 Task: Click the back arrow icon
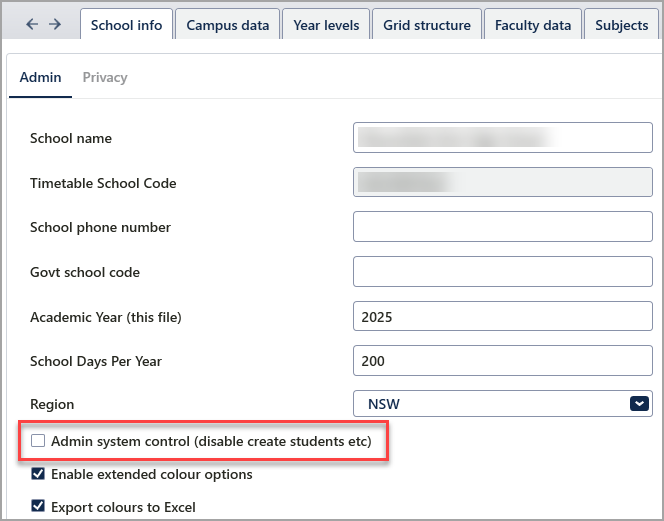pyautogui.click(x=32, y=25)
